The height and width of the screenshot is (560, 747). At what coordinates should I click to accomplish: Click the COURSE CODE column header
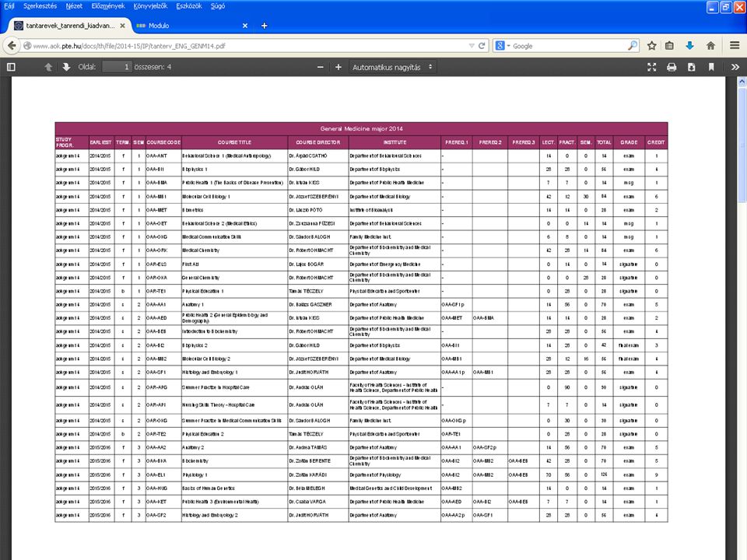tap(163, 142)
